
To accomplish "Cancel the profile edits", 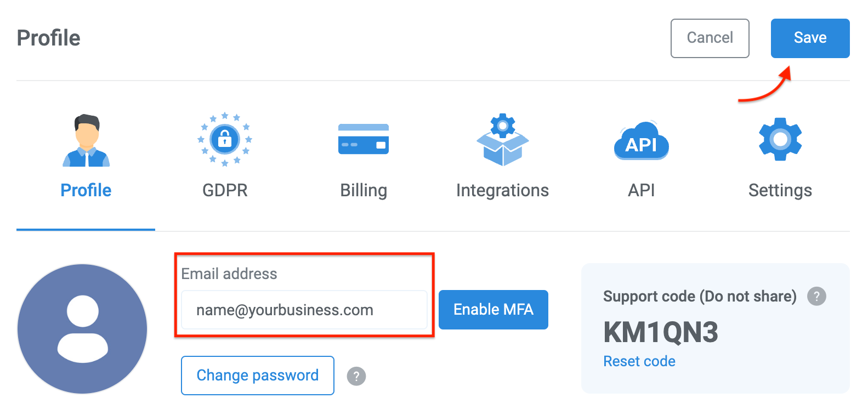I will [710, 38].
